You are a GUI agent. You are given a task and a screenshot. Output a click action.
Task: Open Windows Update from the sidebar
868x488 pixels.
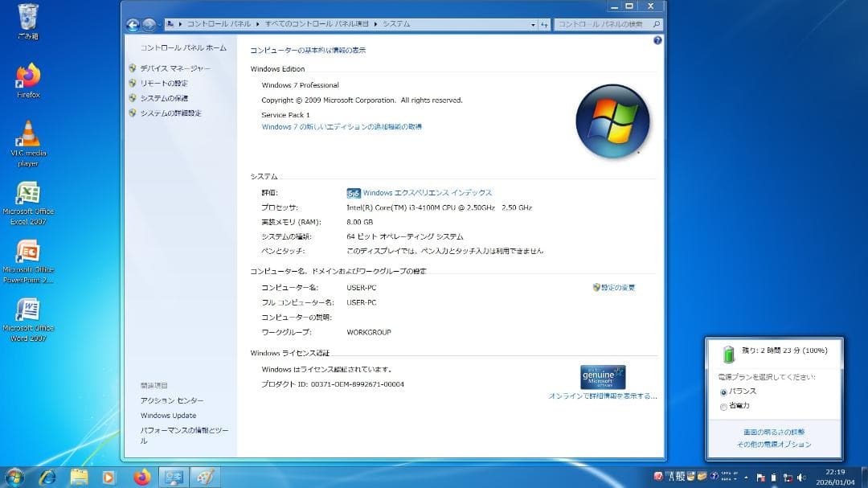coord(167,415)
